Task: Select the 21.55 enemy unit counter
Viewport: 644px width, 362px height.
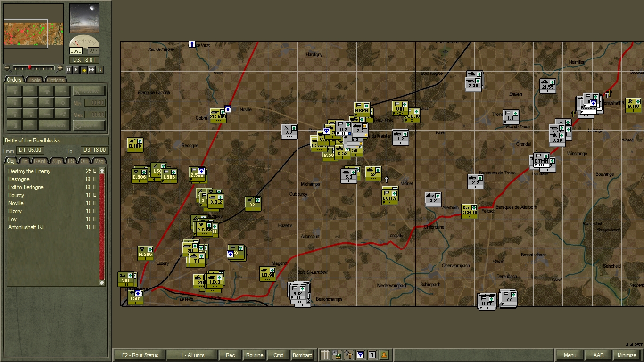Action: tap(547, 86)
